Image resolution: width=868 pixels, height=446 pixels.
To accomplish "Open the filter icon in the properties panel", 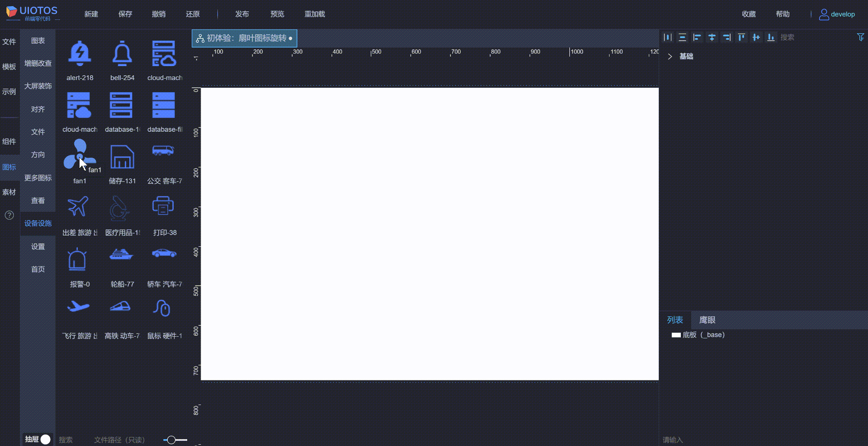I will pyautogui.click(x=861, y=37).
